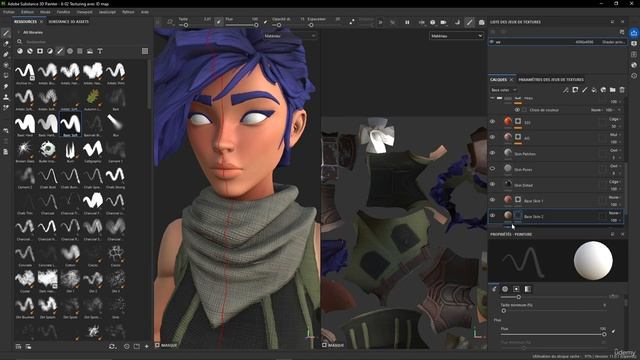
Task: Toggle resource grid view icon
Action: point(145,51)
